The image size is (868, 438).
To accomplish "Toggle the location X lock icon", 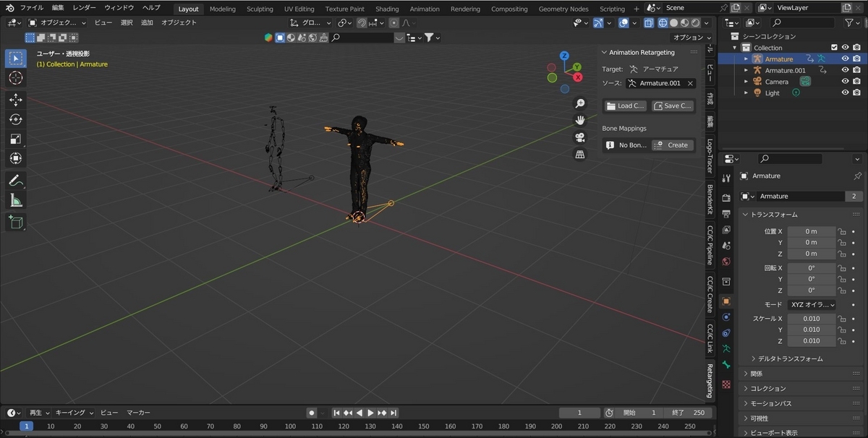I will 841,231.
